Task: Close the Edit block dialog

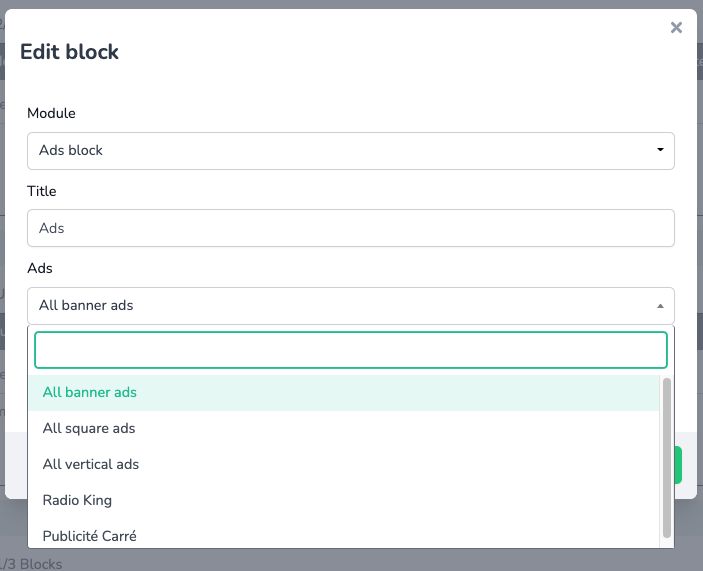Action: click(676, 28)
